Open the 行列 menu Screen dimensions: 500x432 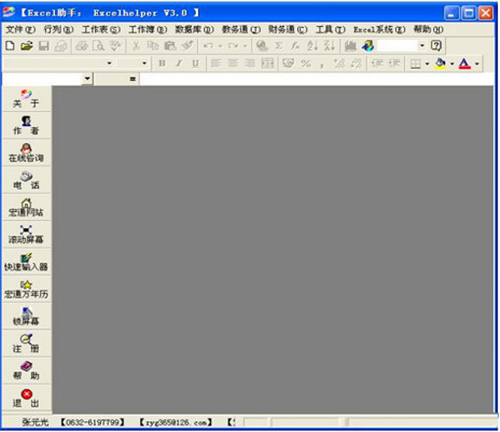pos(59,30)
